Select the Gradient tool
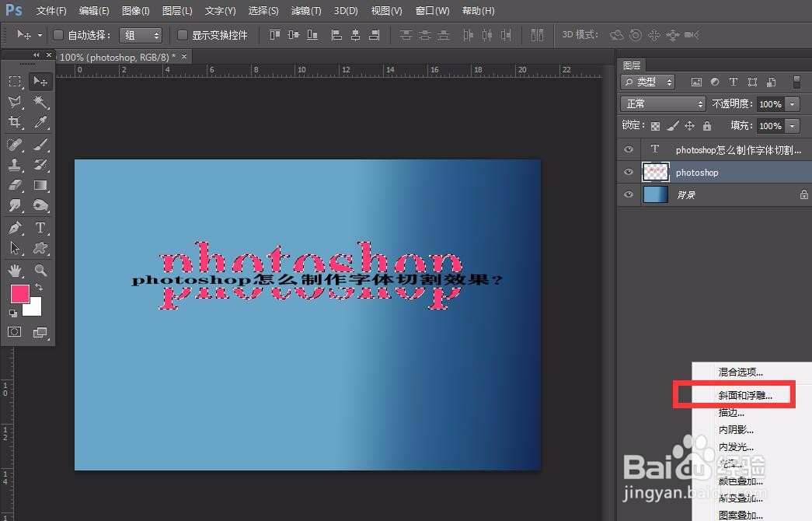Viewport: 812px width, 521px height. pos(40,185)
